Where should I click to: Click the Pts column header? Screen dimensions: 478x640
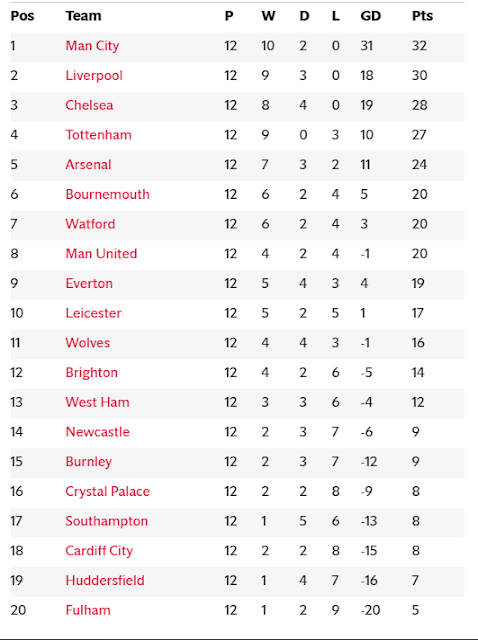coord(422,16)
